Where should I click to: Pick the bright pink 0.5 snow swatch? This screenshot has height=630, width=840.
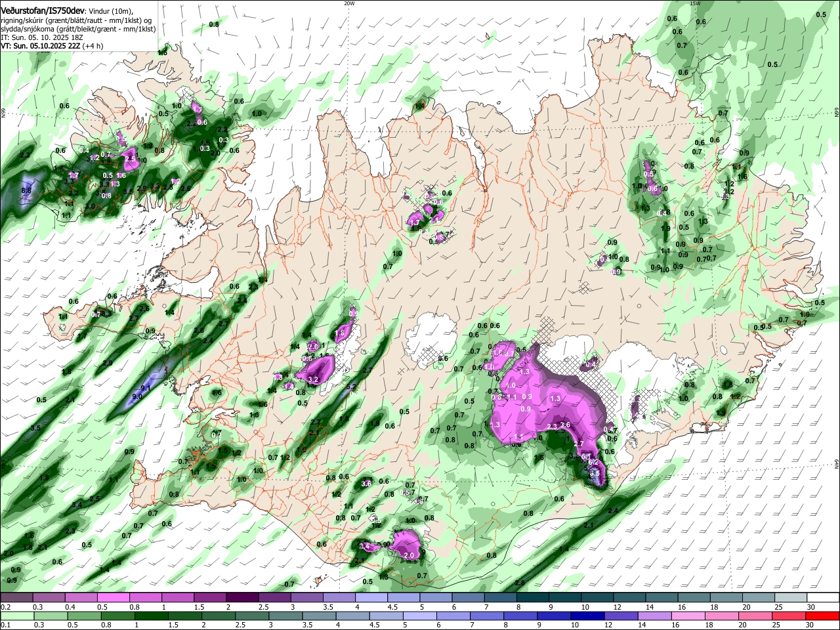coord(113,598)
